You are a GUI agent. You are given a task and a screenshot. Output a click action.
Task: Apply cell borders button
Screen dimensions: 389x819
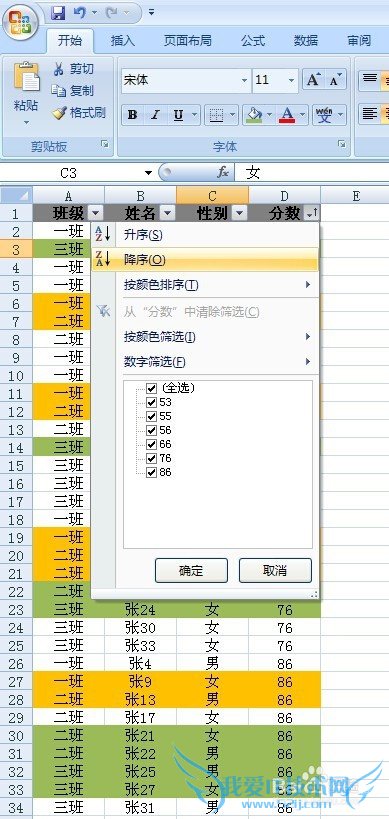tap(215, 115)
